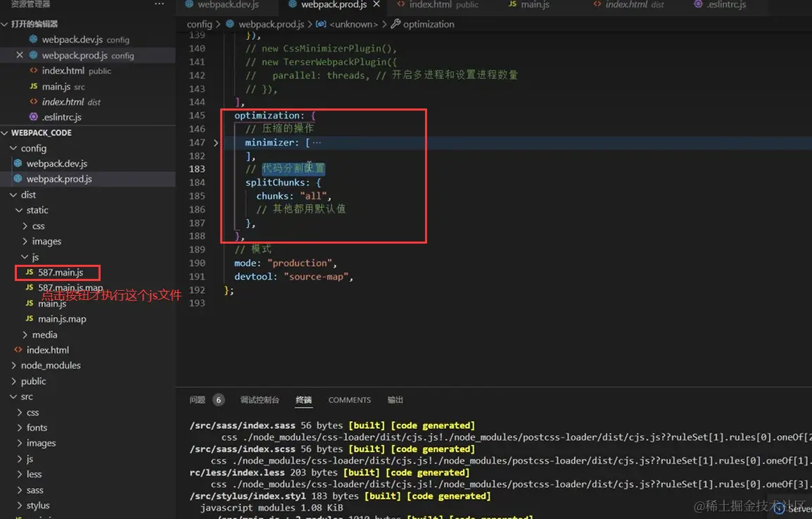Open main.js src in open editors list

[x=88, y=86]
